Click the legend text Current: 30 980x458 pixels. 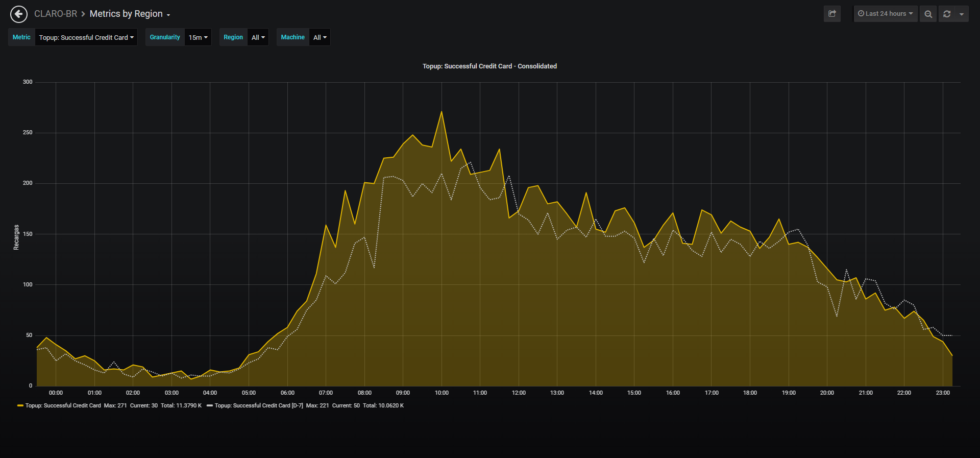(x=144, y=406)
